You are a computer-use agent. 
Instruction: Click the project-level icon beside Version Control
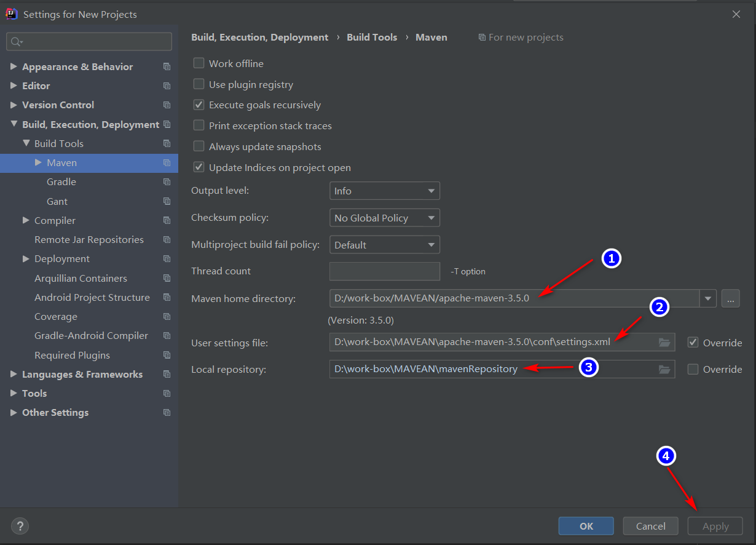pos(167,105)
